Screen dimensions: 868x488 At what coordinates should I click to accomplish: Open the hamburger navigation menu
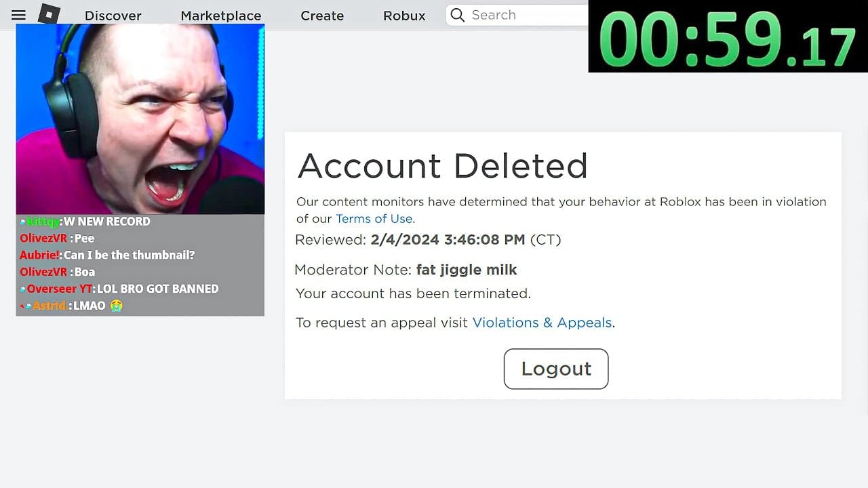click(18, 15)
